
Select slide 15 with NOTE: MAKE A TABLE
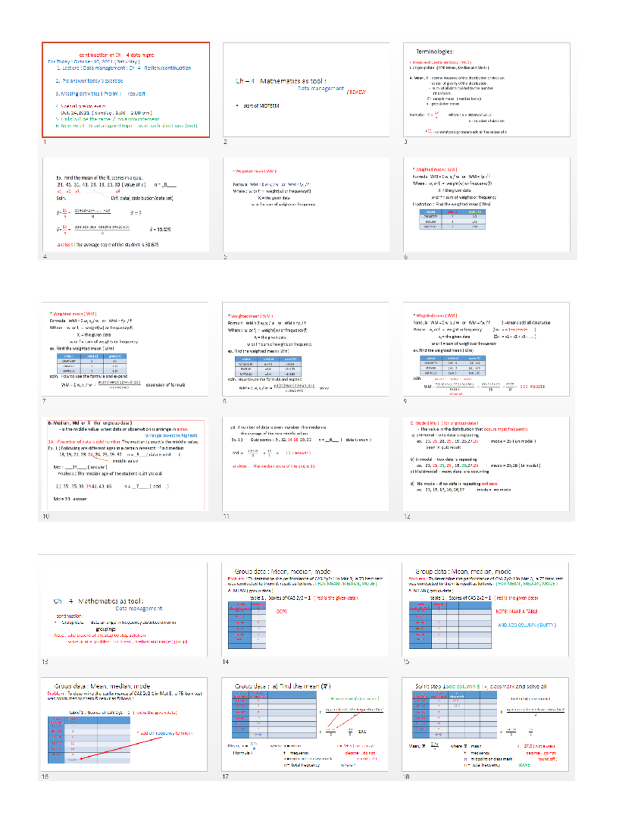pyautogui.click(x=485, y=609)
